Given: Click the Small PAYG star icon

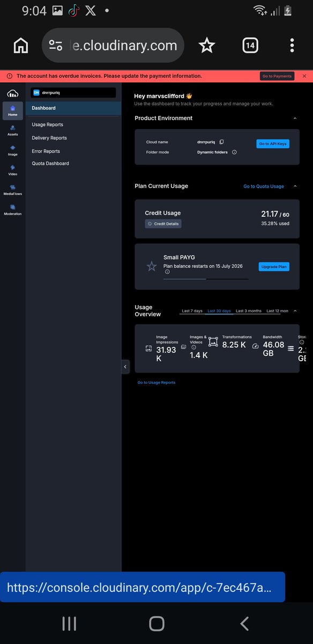Looking at the screenshot, I should pyautogui.click(x=152, y=266).
